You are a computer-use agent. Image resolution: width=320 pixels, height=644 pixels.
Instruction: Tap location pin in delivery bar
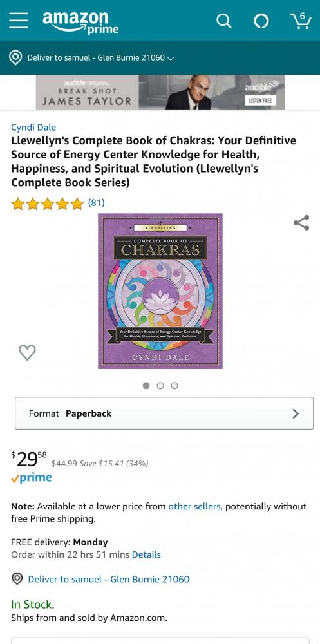click(x=15, y=58)
